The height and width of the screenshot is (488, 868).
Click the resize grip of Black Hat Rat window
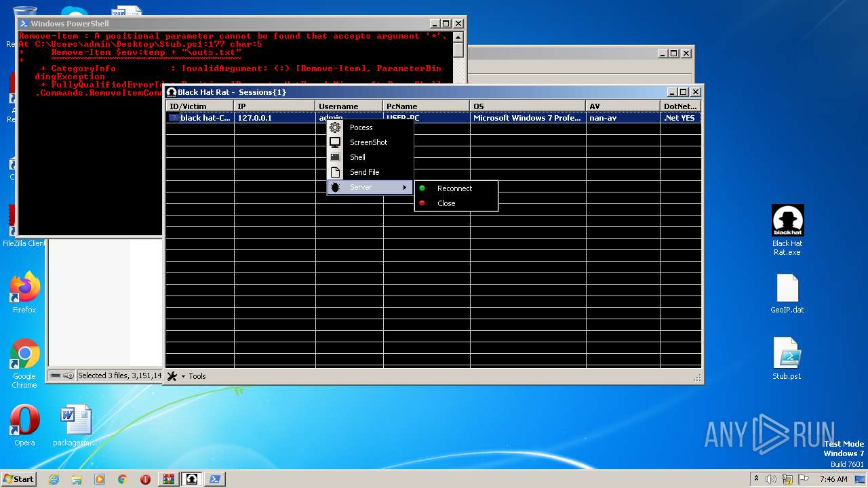click(x=697, y=378)
